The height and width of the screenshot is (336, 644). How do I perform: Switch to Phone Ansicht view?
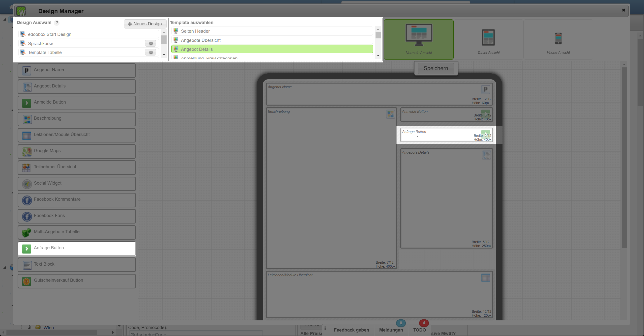coord(558,39)
